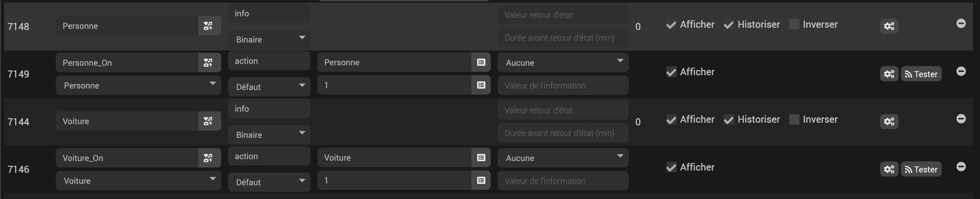Open the Binaire subtype dropdown for Personne
The width and height of the screenshot is (980, 199).
pos(269,39)
